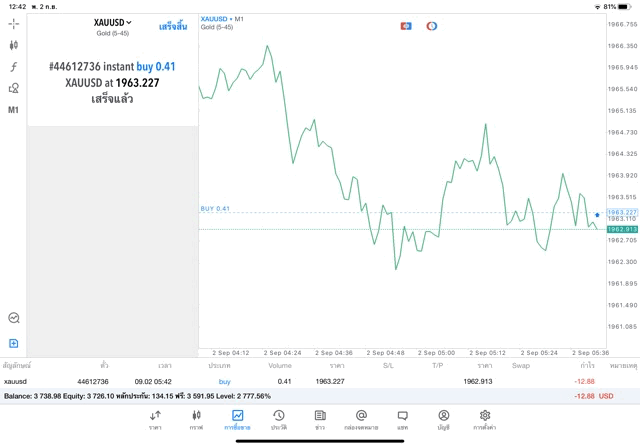Select the การซื้อขาย (Trade) tab
Viewport: 640px width, 447px height.
[237, 419]
